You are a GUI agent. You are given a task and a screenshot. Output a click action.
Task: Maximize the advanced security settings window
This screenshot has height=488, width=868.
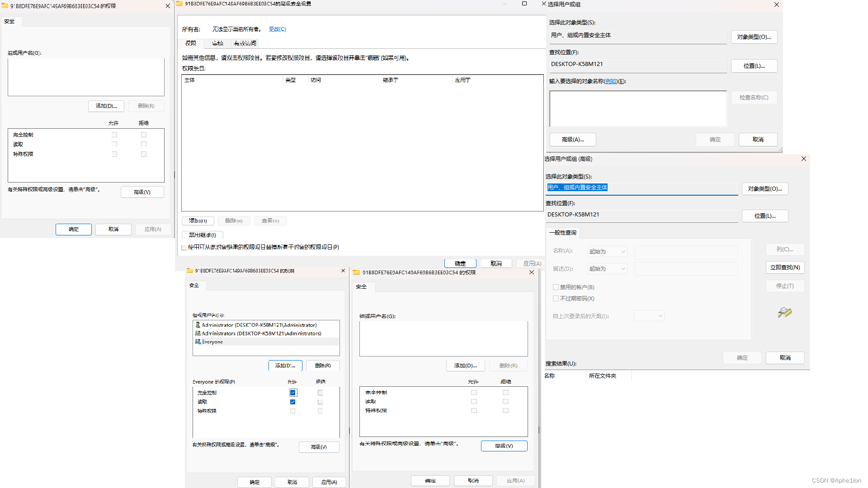pyautogui.click(x=524, y=4)
